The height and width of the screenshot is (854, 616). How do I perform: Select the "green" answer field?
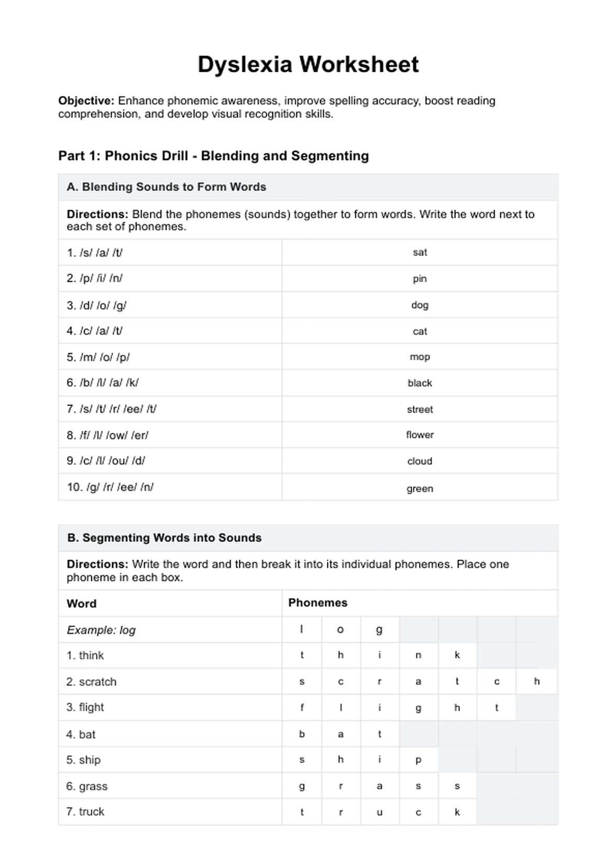coord(420,488)
